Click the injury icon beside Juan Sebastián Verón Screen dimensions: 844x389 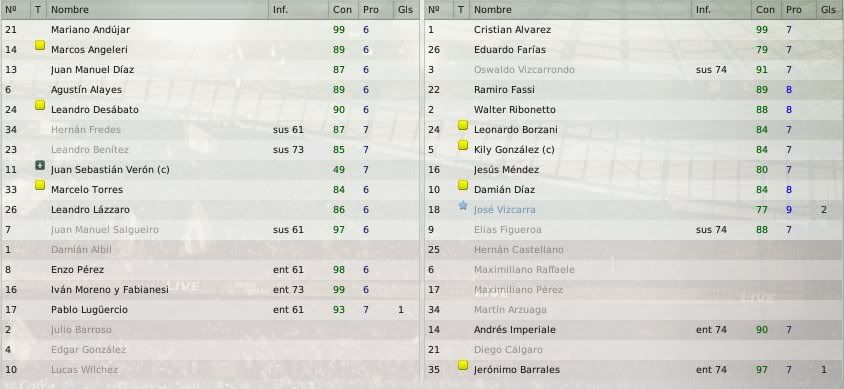(x=39, y=165)
